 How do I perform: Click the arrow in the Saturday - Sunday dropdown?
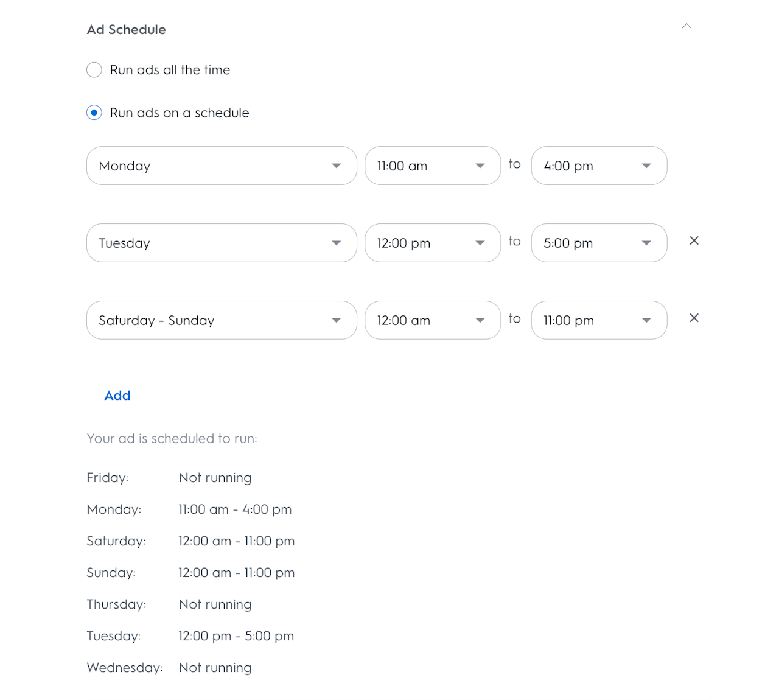[336, 320]
